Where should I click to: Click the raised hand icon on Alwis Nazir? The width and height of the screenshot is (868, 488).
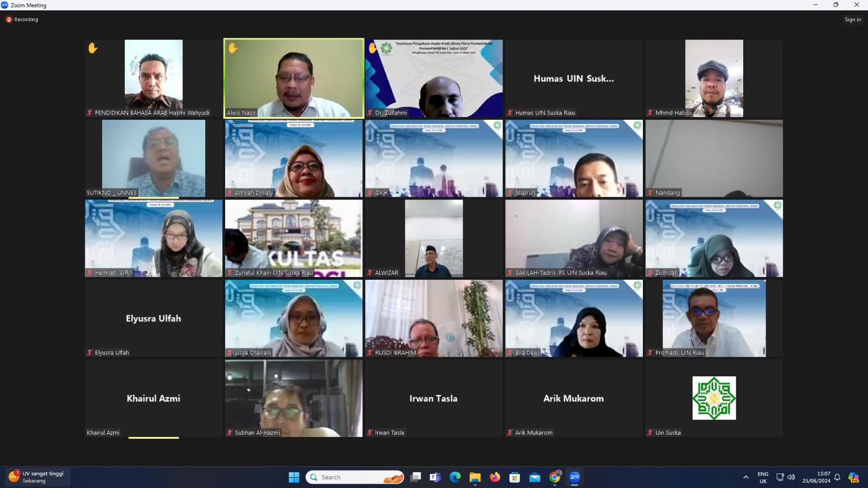[x=233, y=48]
